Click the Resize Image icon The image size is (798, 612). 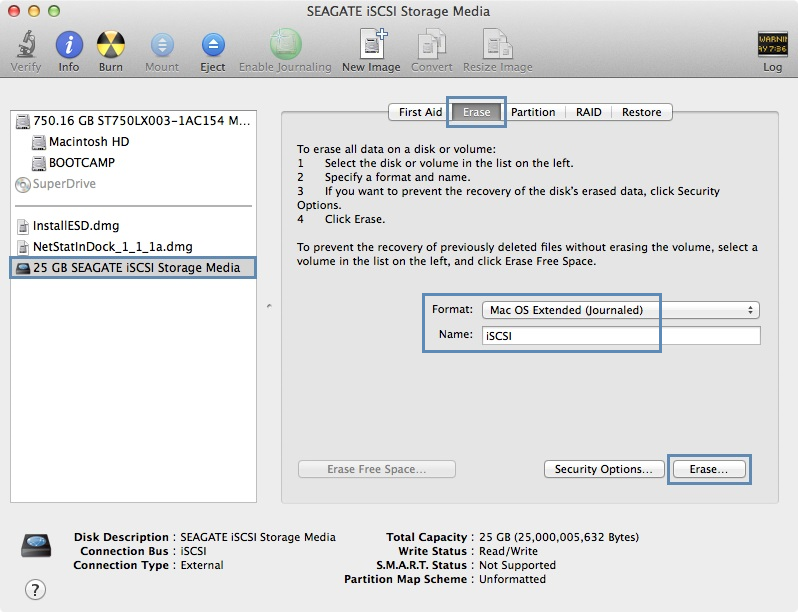[x=498, y=44]
